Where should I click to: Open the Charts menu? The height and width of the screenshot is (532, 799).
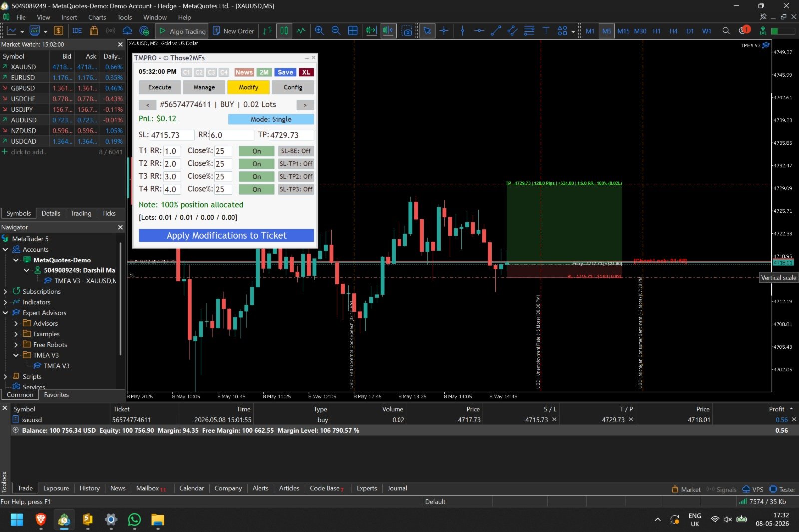coord(97,17)
